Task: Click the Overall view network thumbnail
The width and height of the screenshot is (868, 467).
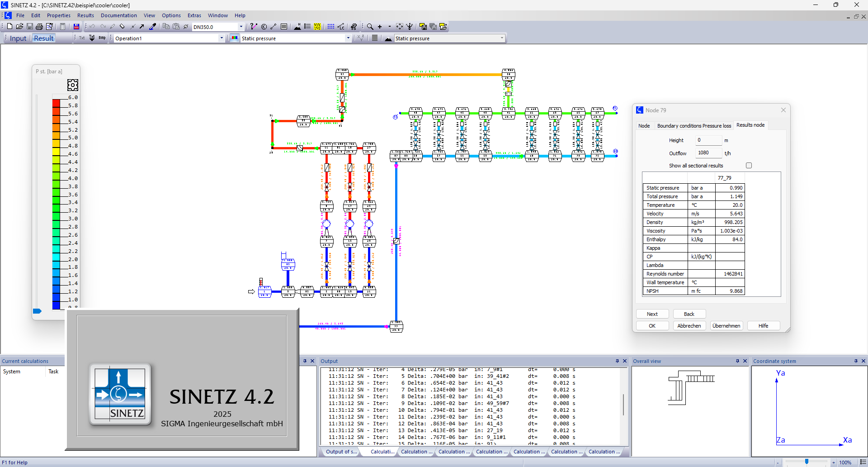Action: point(691,388)
